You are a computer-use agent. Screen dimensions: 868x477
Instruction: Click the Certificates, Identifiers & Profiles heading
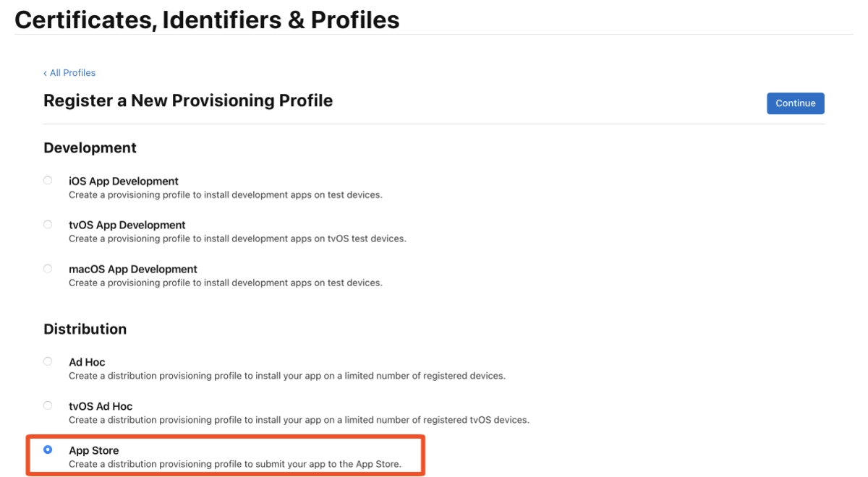point(207,20)
